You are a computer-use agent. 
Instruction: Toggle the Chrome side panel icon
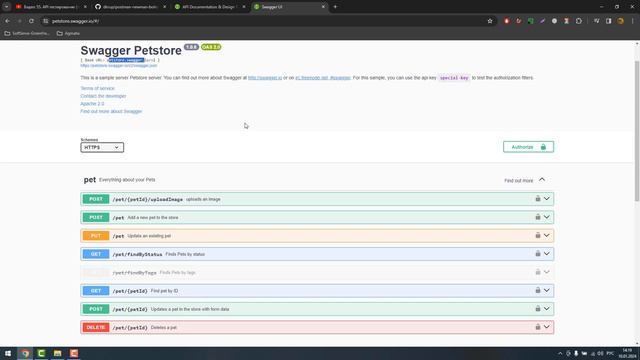coord(609,21)
